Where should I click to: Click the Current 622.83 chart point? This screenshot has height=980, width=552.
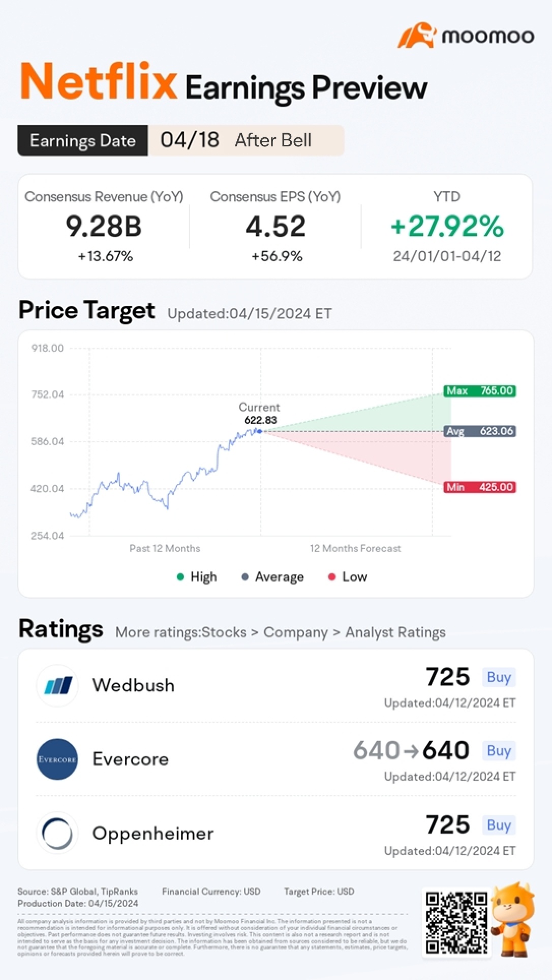coord(260,432)
